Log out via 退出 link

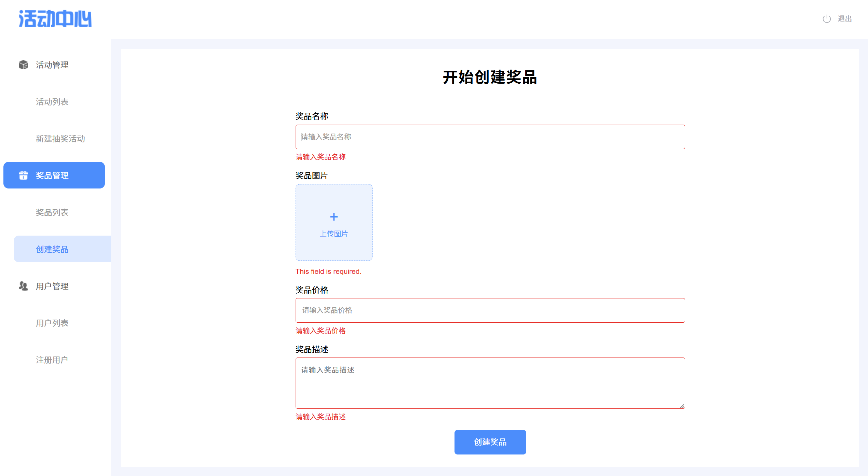tap(844, 19)
